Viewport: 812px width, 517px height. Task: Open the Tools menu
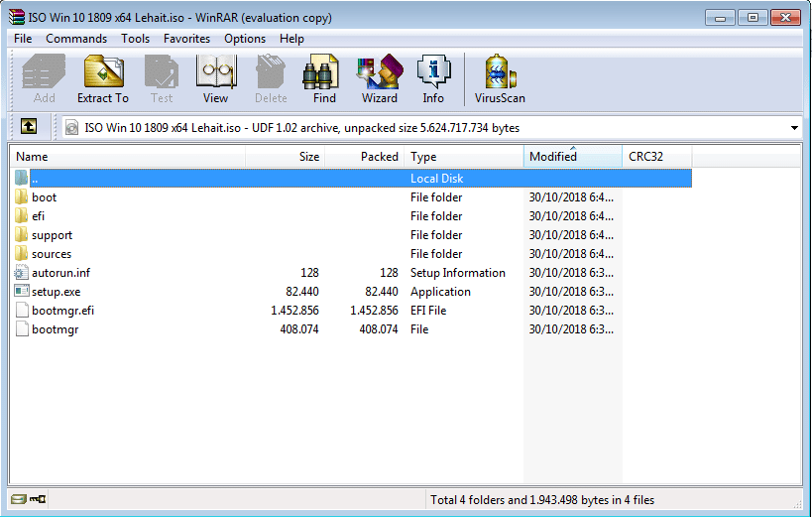135,39
